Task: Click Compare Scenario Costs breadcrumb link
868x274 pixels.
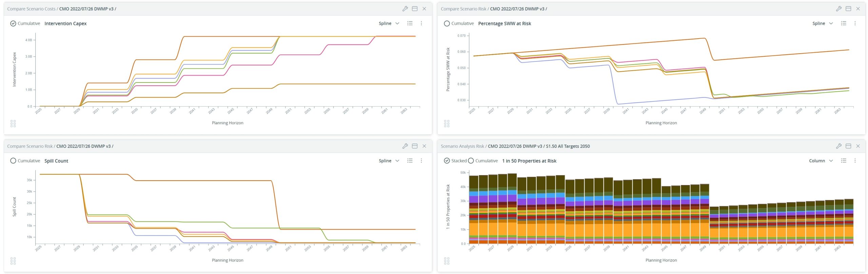Action: coord(31,9)
